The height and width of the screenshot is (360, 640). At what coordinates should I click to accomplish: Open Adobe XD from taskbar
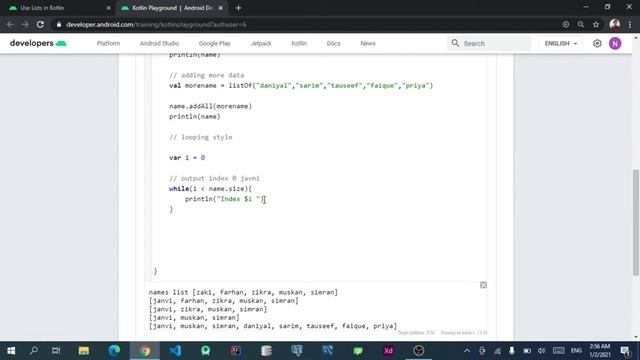[x=388, y=351]
